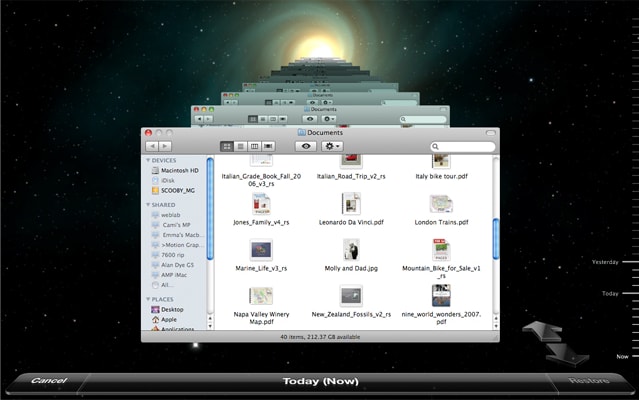Switch to Cover Flow view

pos(268,146)
